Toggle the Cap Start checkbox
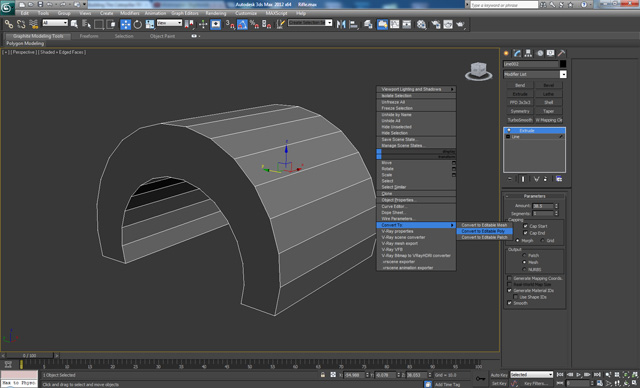The width and height of the screenshot is (640, 388). click(526, 226)
